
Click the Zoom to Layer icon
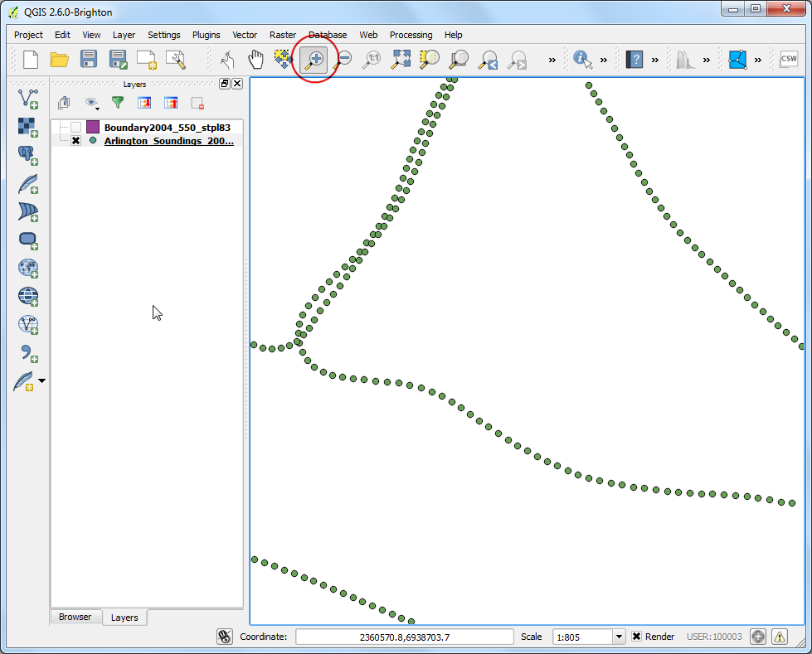(459, 60)
